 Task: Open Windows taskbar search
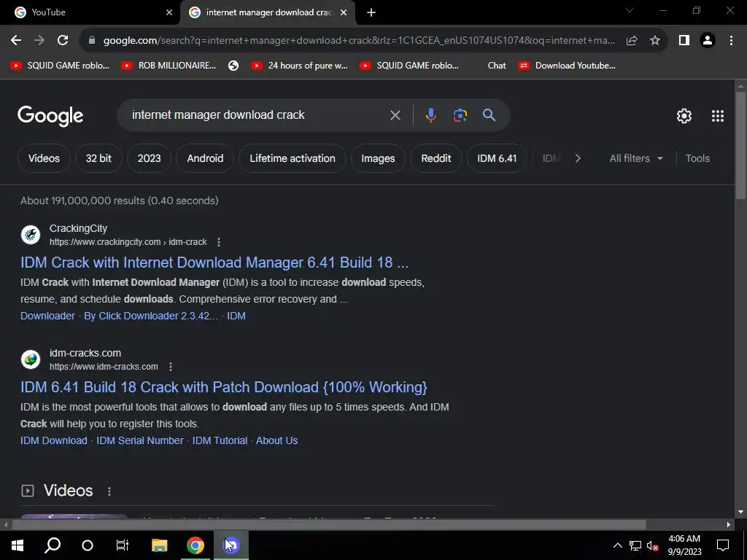tap(53, 545)
